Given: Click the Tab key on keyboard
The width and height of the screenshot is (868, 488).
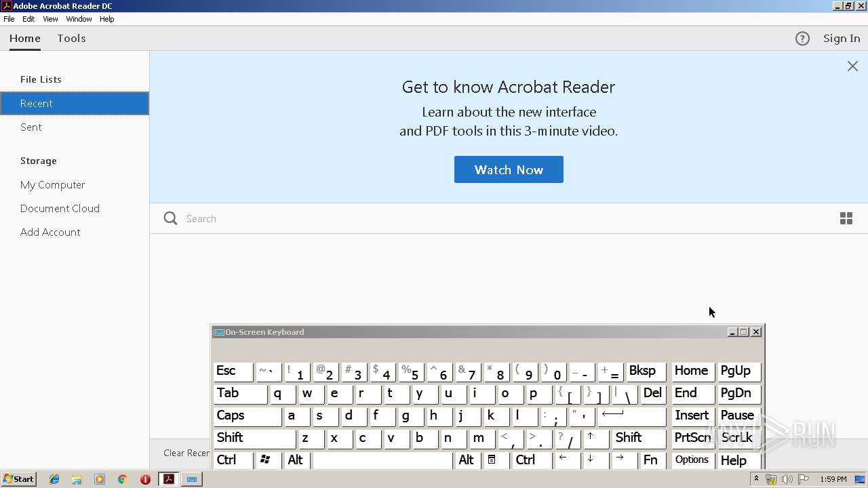Looking at the screenshot, I should 240,393.
